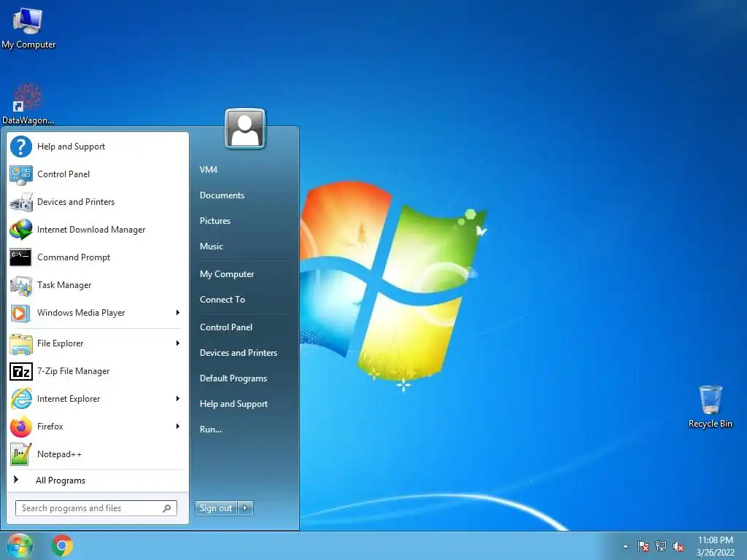This screenshot has width=747, height=560.
Task: Click the File Explorer folder icon
Action: [21, 344]
